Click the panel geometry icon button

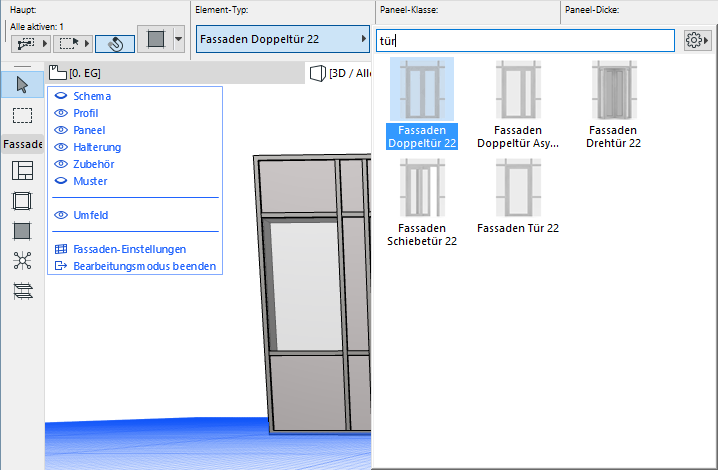(156, 39)
